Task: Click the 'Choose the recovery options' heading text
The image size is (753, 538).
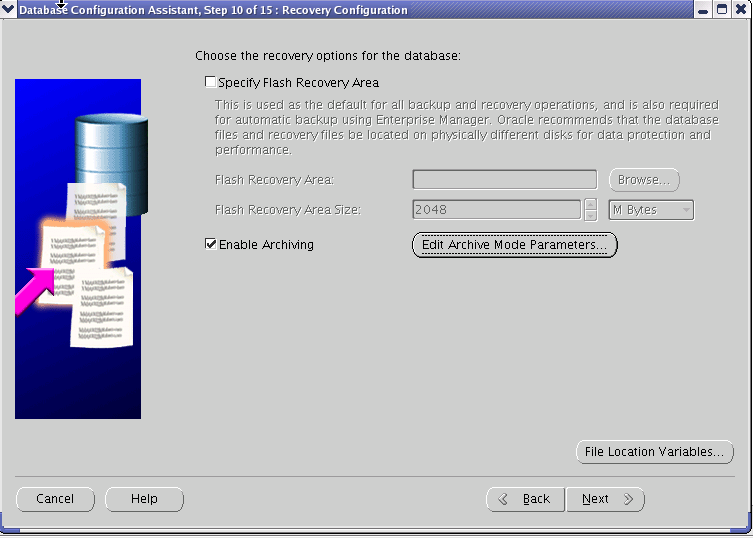Action: click(x=328, y=56)
